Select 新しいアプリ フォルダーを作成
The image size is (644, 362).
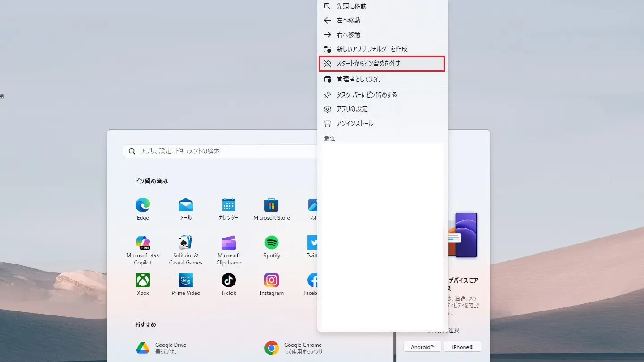click(383, 49)
